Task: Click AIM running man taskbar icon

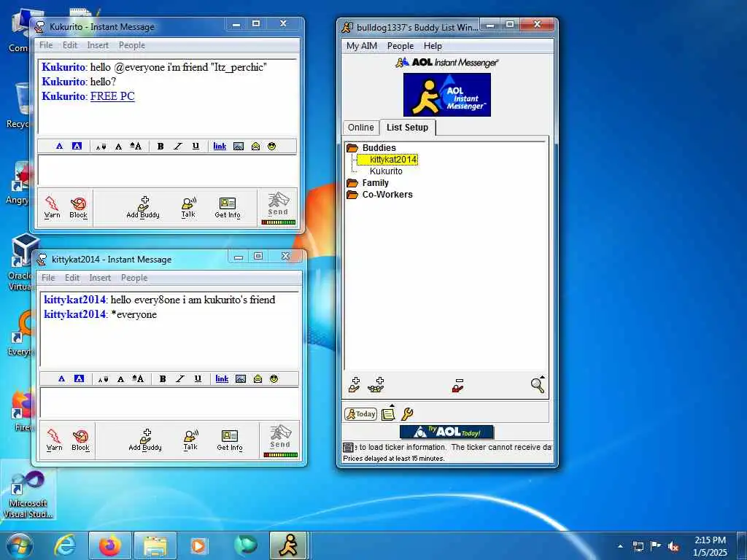Action: click(x=289, y=545)
